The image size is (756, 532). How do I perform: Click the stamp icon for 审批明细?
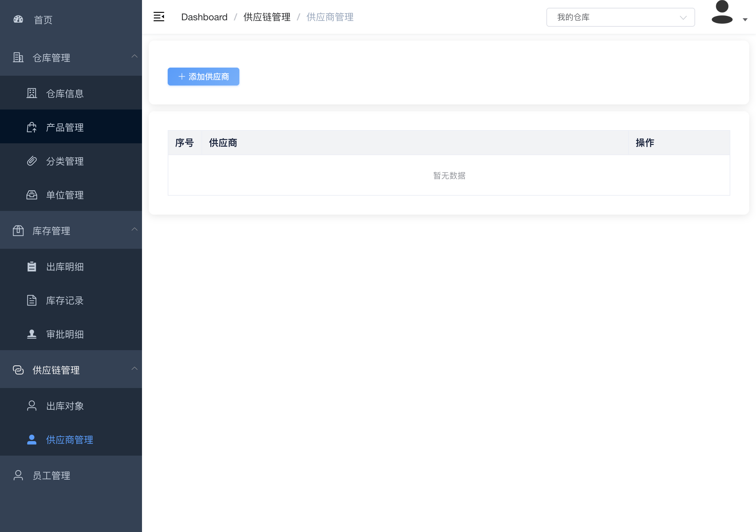32,334
